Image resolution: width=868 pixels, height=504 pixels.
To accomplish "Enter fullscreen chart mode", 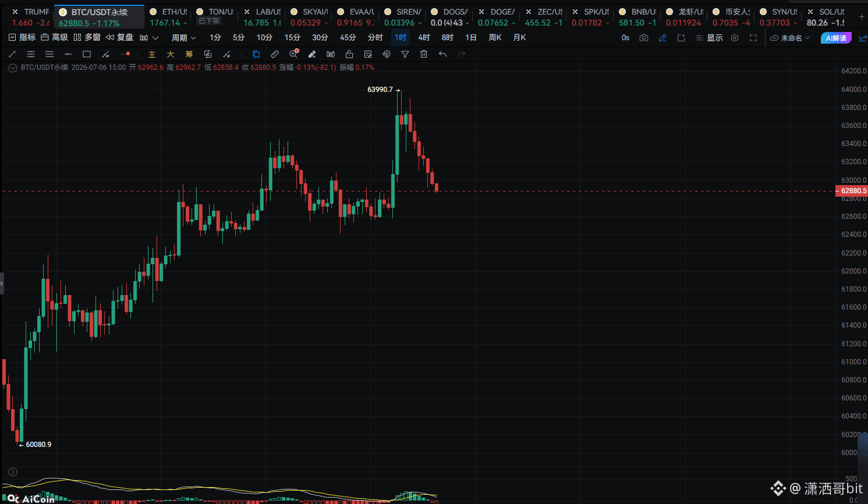I will 753,38.
